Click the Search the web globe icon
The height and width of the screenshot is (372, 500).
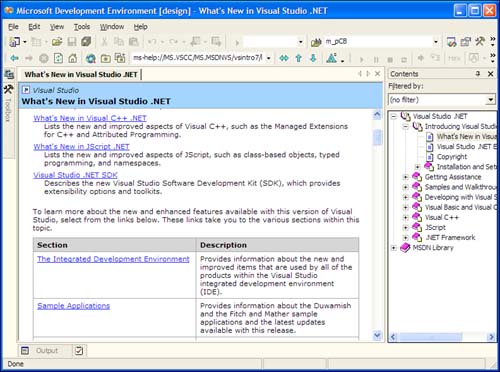pyautogui.click(x=91, y=58)
